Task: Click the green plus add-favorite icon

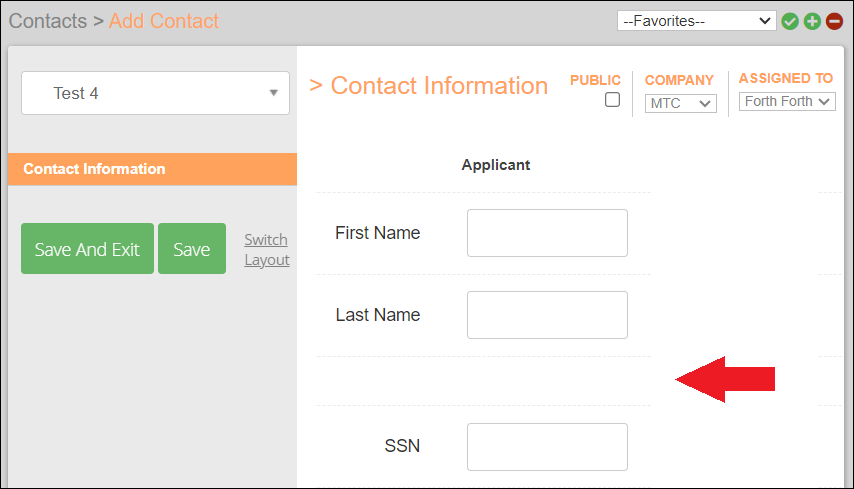Action: point(812,21)
